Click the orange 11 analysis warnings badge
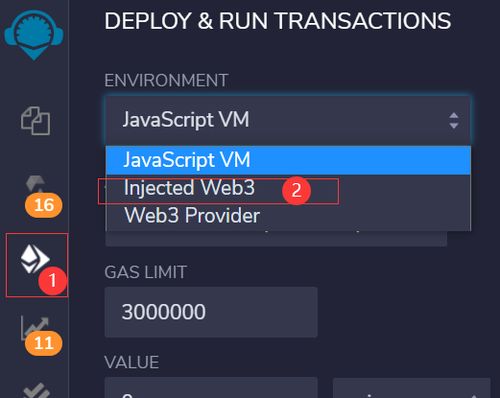This screenshot has height=398, width=500. pos(43,343)
